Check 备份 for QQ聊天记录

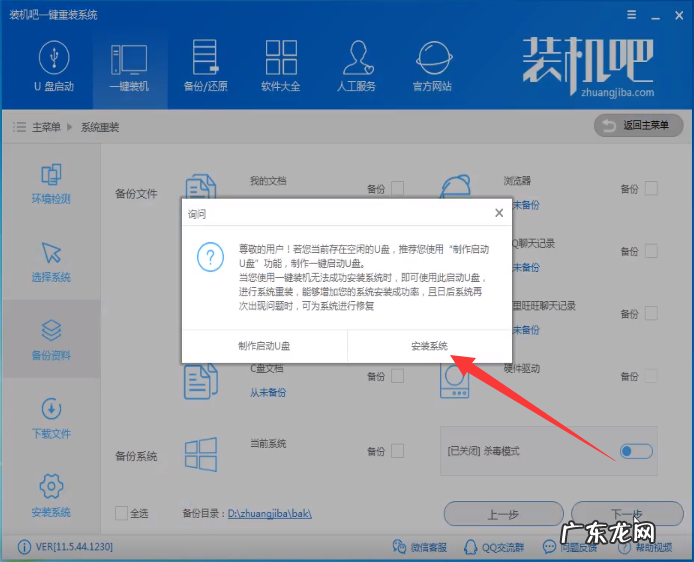click(x=651, y=251)
